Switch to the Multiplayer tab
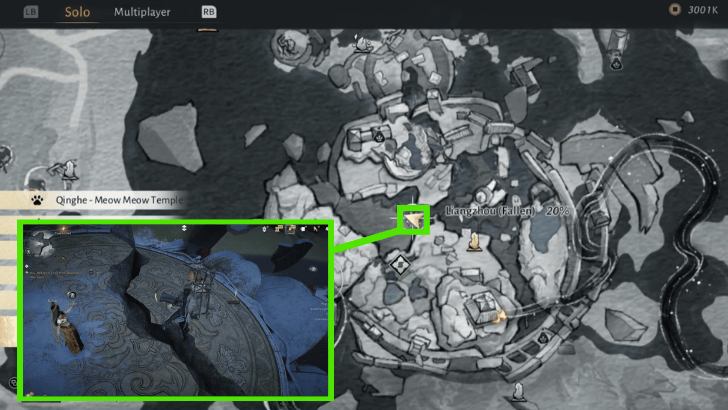 (142, 13)
